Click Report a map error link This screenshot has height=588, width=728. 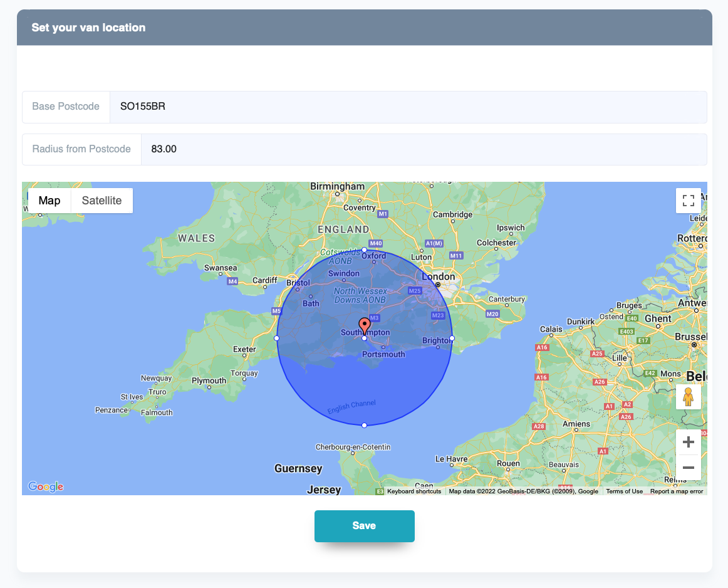677,491
